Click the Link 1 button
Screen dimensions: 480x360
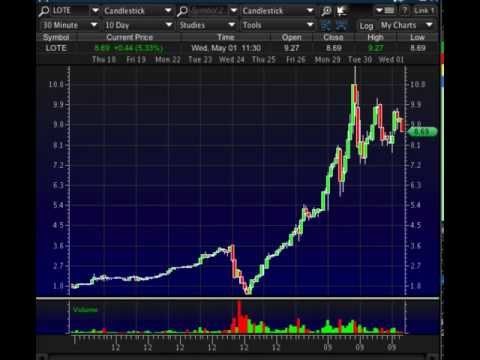click(x=424, y=11)
